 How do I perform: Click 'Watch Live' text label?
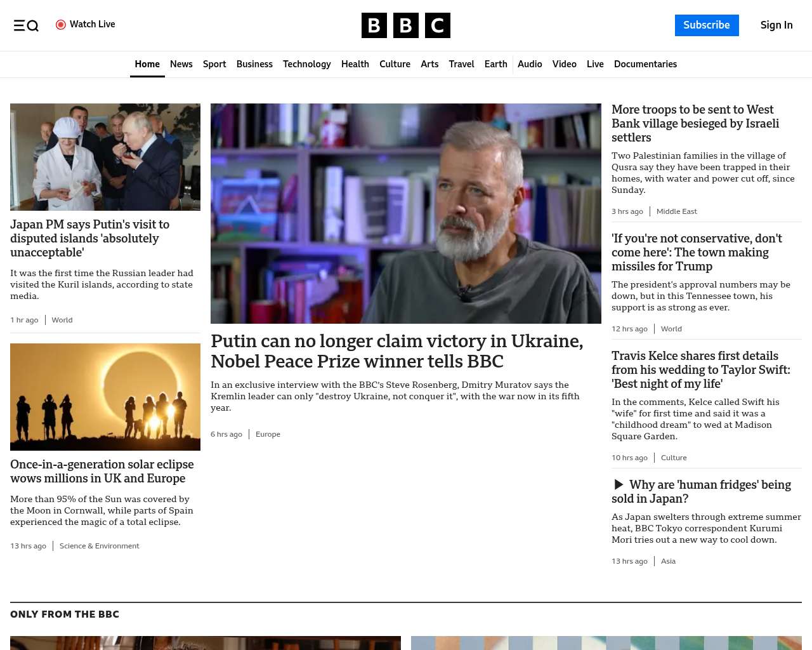pos(93,24)
